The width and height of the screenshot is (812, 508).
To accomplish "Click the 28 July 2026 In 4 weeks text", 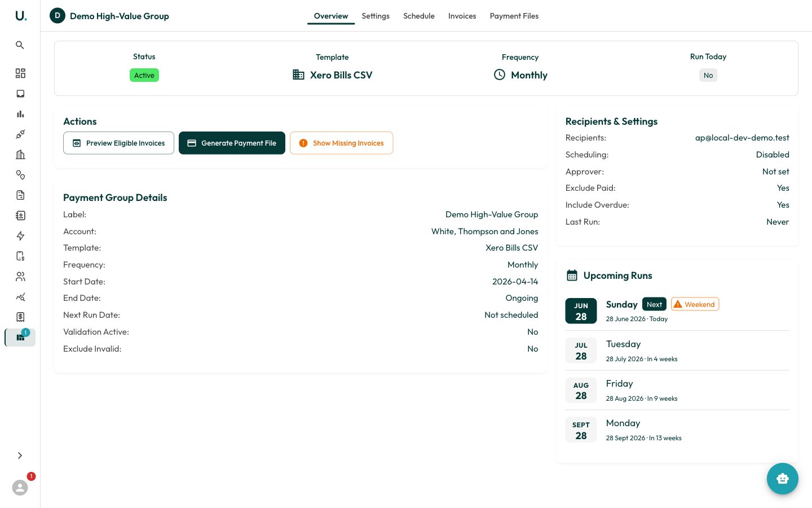I will 642,359.
